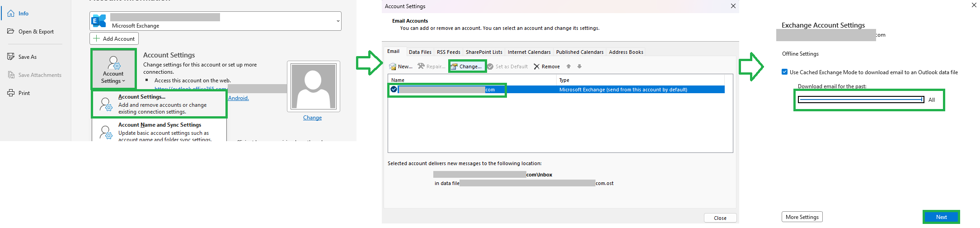Click Change... in the accounts toolbar
The image size is (980, 228).
pyautogui.click(x=467, y=66)
